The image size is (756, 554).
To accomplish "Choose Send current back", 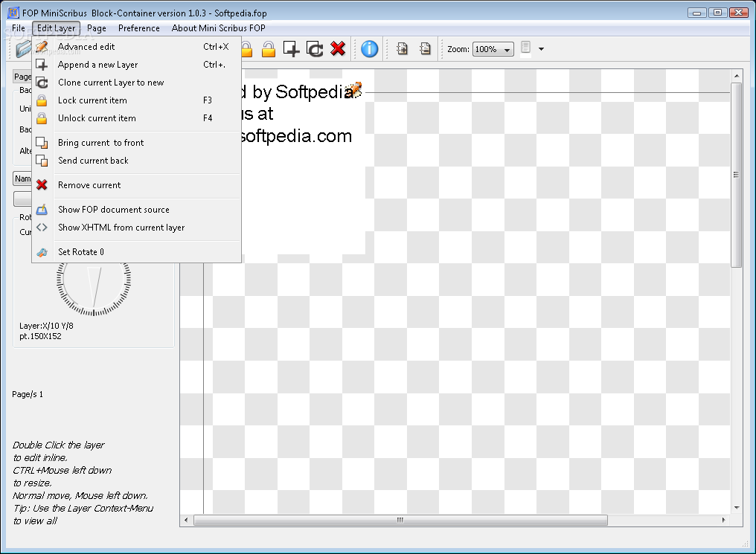I will click(136, 161).
